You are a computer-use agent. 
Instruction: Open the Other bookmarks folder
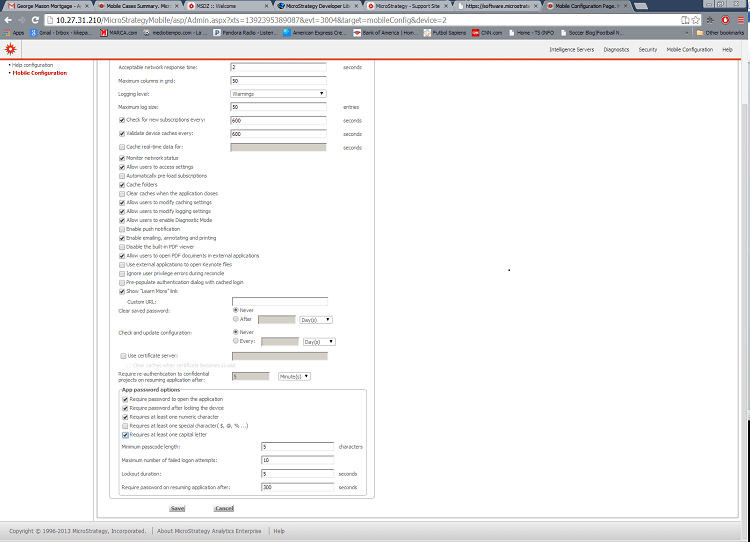[x=722, y=32]
